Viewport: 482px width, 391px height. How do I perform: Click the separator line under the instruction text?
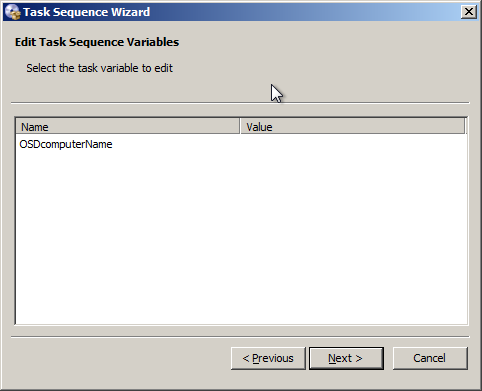click(x=240, y=103)
